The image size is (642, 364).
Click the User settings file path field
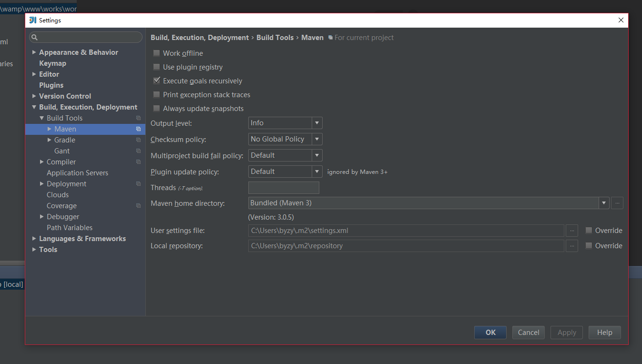(406, 231)
